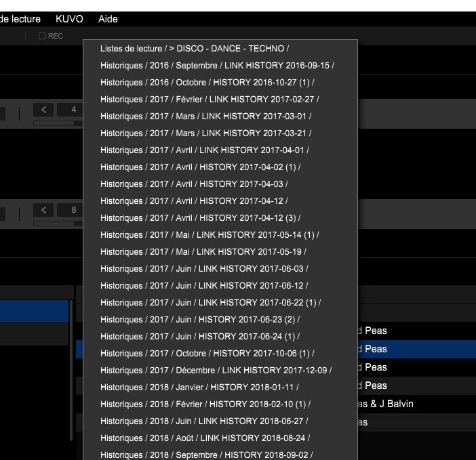Open the Aide menu
This screenshot has width=476, height=460.
[x=108, y=19]
